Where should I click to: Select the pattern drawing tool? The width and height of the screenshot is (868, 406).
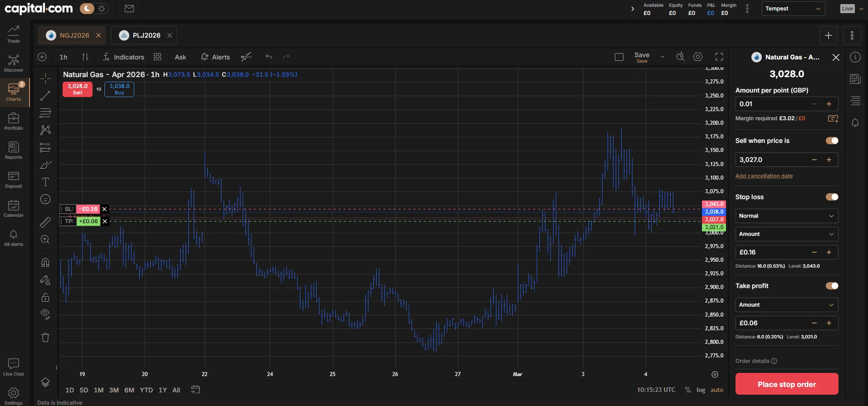(x=45, y=130)
